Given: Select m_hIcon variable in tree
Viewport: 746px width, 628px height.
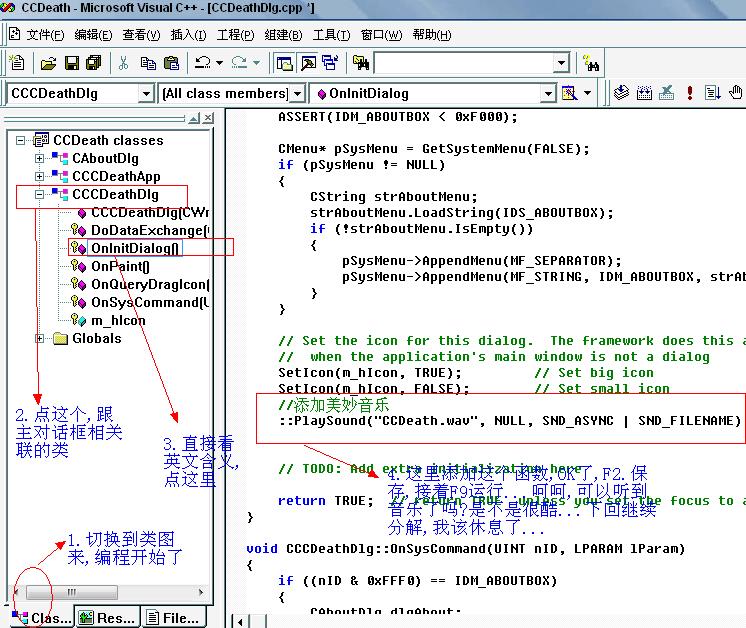Looking at the screenshot, I should [x=118, y=321].
